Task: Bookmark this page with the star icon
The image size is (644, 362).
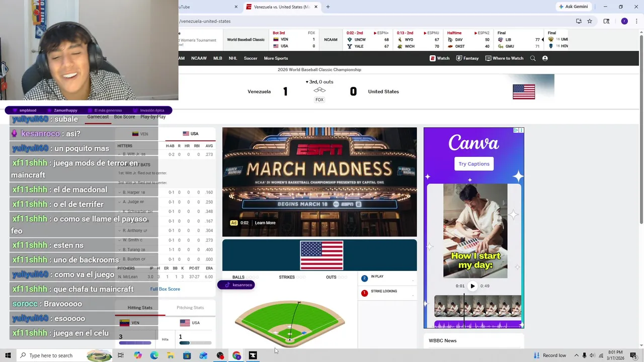Action: (x=590, y=21)
